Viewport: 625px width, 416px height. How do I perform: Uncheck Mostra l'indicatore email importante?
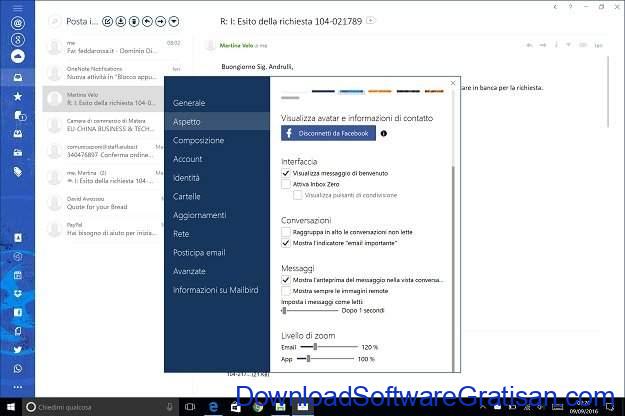(x=286, y=243)
